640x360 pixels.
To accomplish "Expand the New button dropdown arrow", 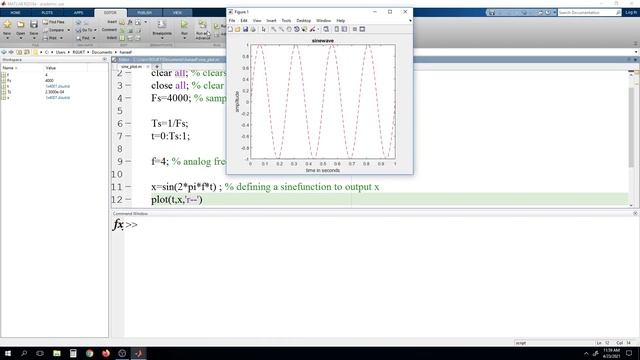I will click(x=7, y=38).
